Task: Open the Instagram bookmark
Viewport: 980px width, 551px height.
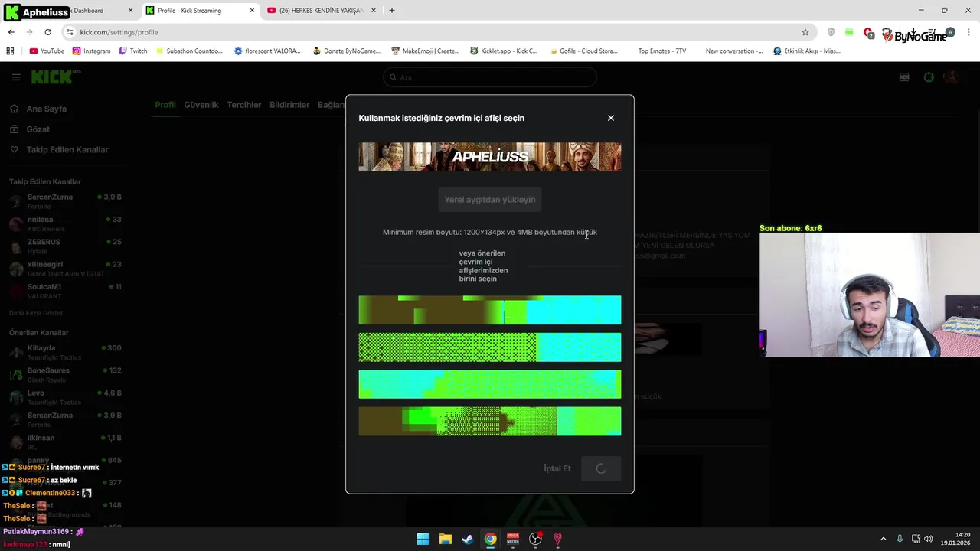Action: [x=91, y=51]
